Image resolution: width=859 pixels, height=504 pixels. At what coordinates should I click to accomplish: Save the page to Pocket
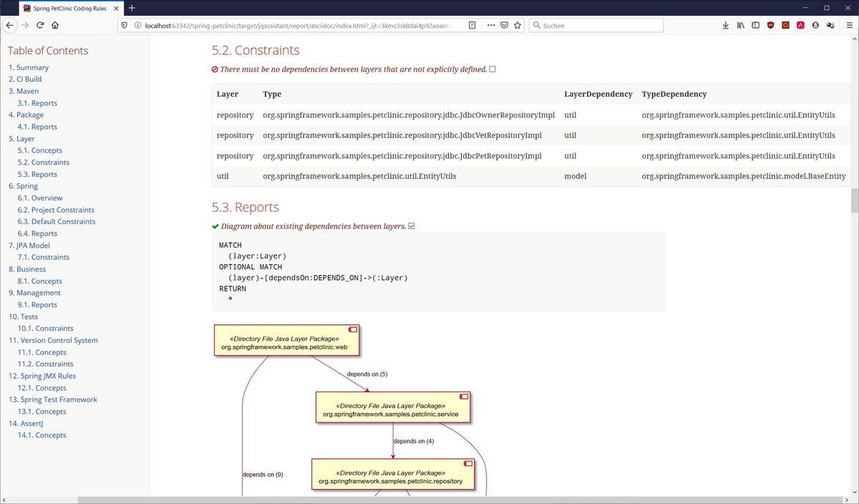click(504, 25)
